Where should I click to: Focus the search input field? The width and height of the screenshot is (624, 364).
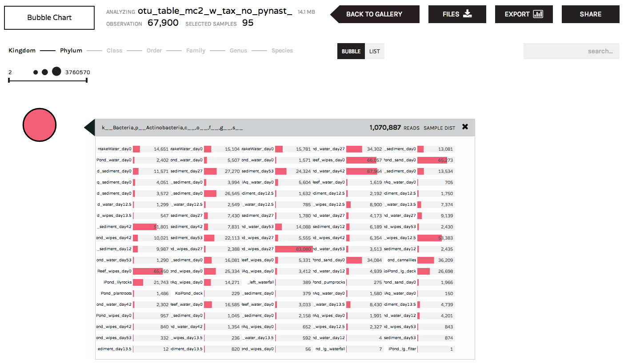pos(572,51)
